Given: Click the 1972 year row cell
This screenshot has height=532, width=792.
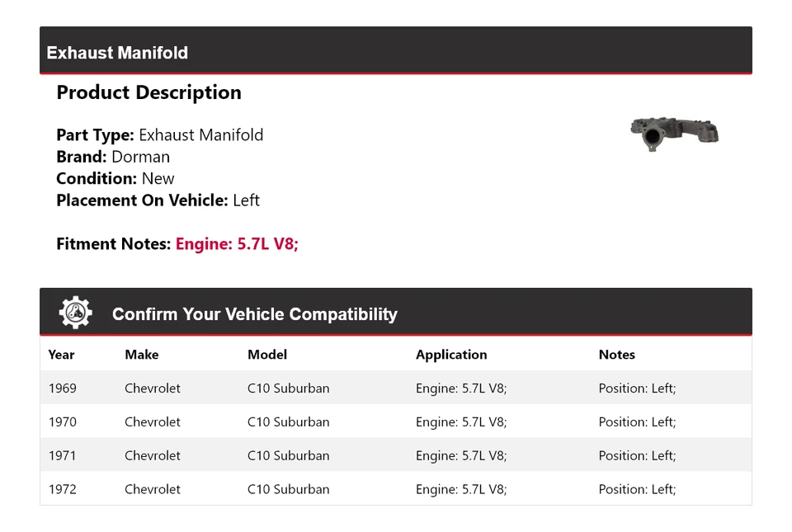Looking at the screenshot, I should tap(63, 489).
